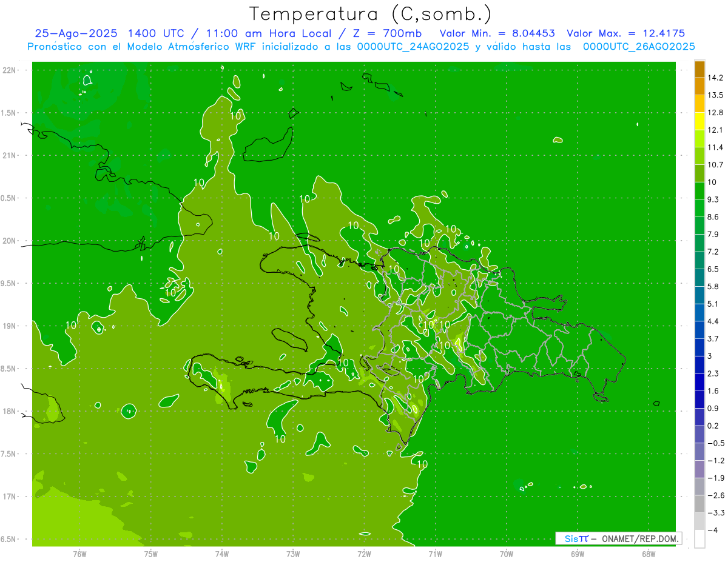Click the '0000UTC_26AGO2025' valid-until time
The height and width of the screenshot is (562, 728).
[639, 47]
